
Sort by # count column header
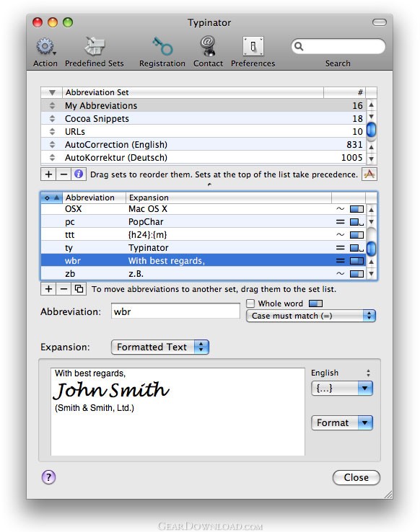pyautogui.click(x=345, y=92)
